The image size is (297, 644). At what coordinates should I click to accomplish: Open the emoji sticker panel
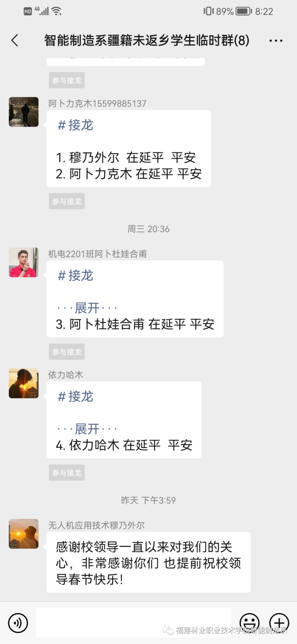pyautogui.click(x=249, y=623)
